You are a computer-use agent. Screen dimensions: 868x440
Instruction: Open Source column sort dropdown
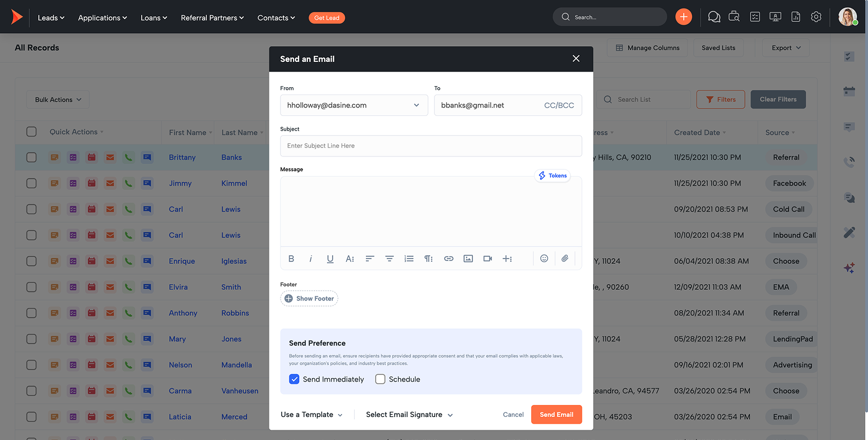tap(793, 133)
